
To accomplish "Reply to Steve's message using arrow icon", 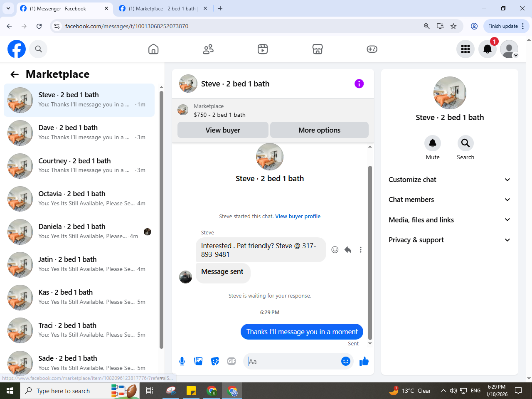I will tap(348, 250).
